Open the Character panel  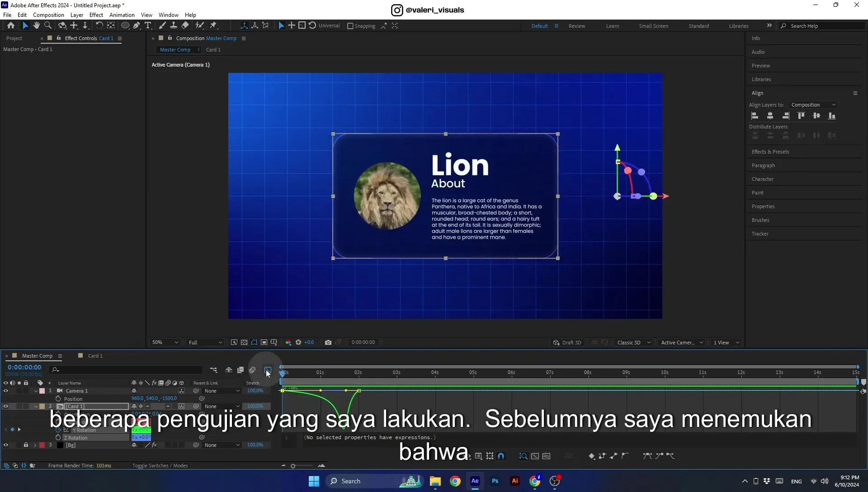(763, 179)
